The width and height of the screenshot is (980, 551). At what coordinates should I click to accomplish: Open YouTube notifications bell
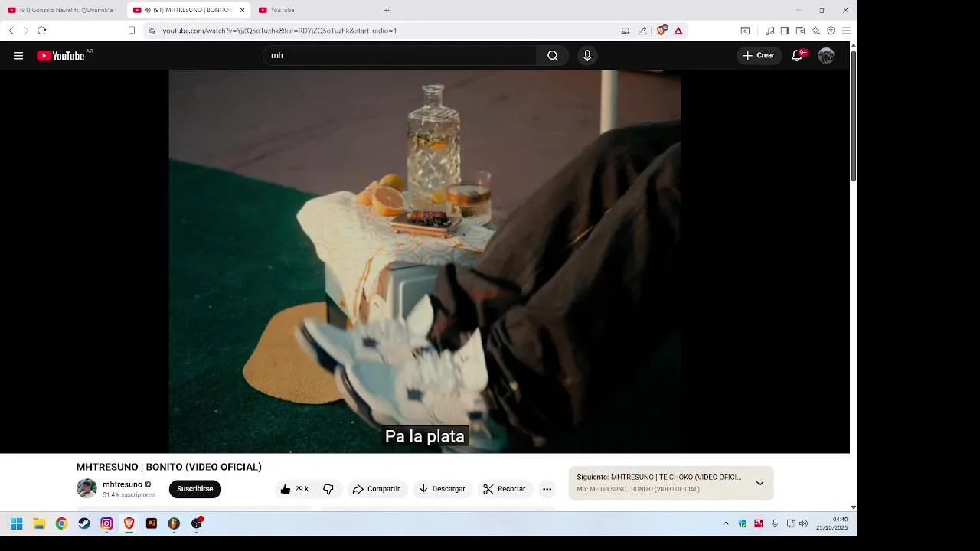[797, 56]
